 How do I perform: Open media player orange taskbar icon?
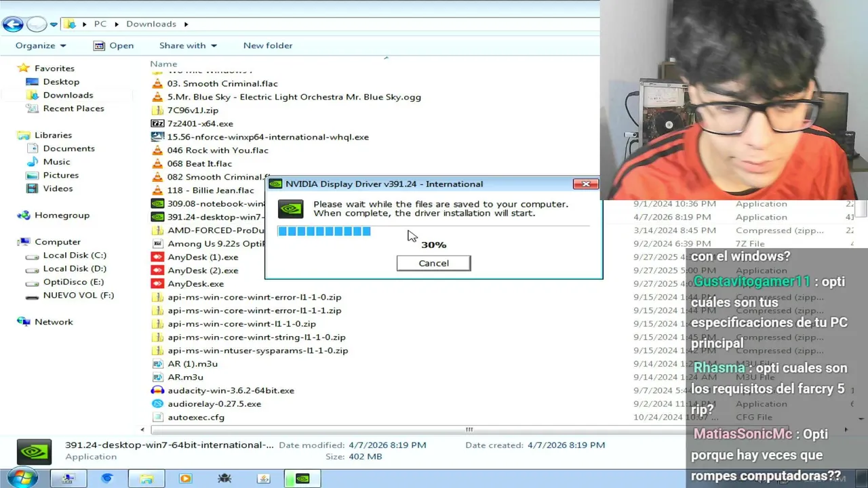(185, 479)
